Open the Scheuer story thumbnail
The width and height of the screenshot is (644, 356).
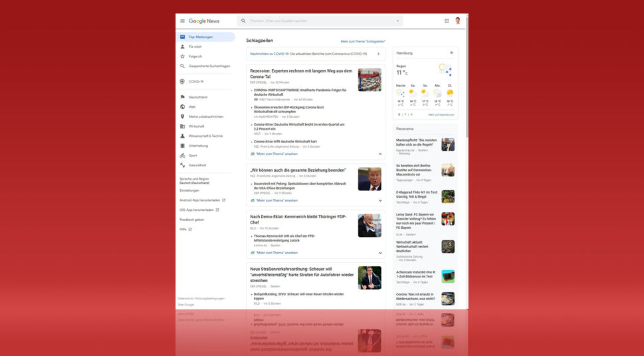(x=370, y=278)
